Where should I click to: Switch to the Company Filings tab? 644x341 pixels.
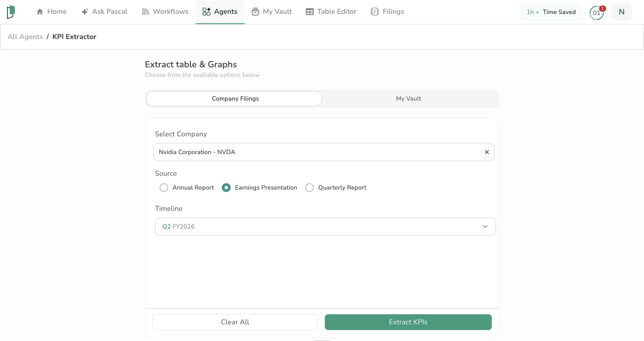point(235,99)
